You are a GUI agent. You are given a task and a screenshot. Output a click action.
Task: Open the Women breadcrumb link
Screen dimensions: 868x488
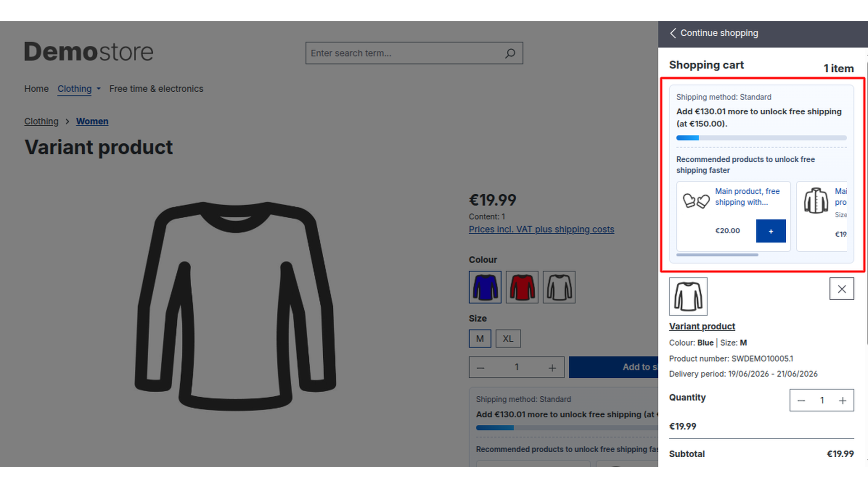tap(92, 122)
